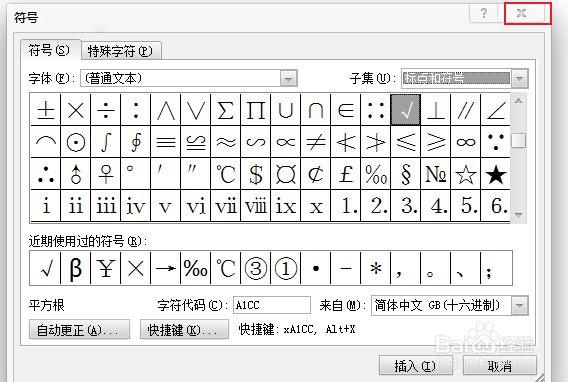The width and height of the screenshot is (568, 382).
Task: Pick recently used circled ③ symbol
Action: pos(256,268)
